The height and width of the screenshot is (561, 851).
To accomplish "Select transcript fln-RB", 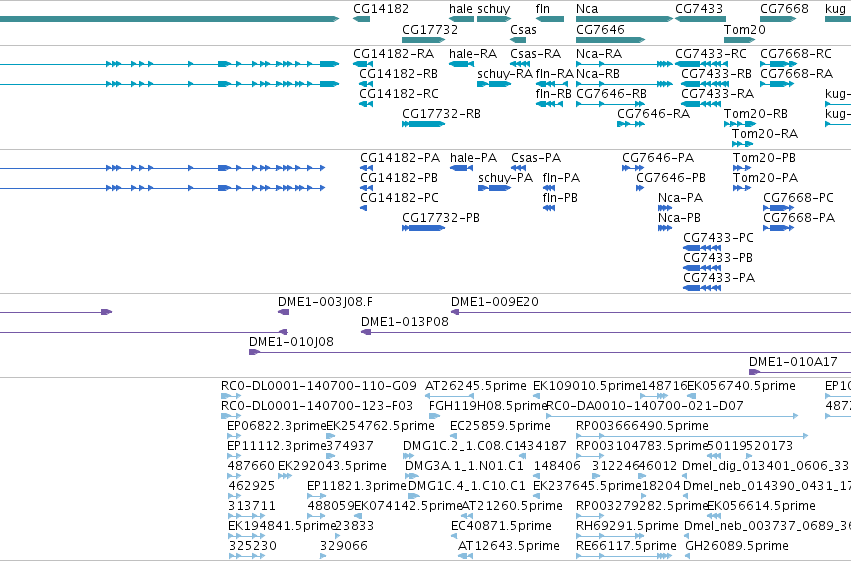I will [554, 94].
